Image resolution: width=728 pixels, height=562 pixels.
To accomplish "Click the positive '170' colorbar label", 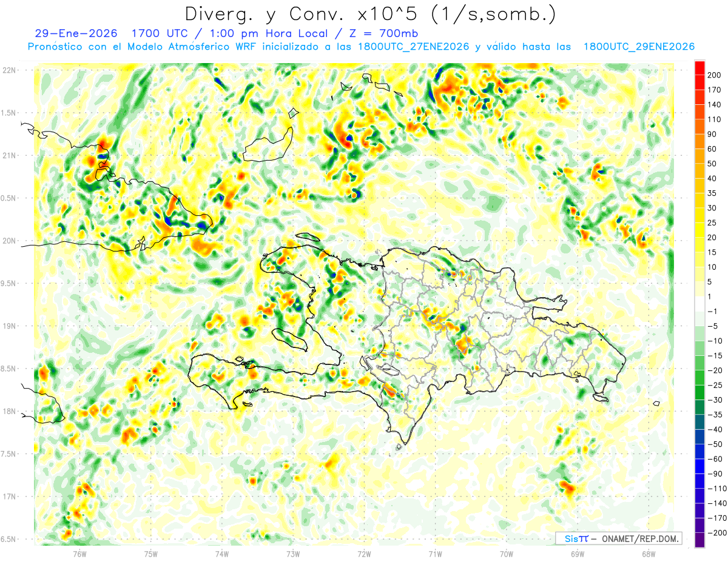I will pyautogui.click(x=714, y=90).
